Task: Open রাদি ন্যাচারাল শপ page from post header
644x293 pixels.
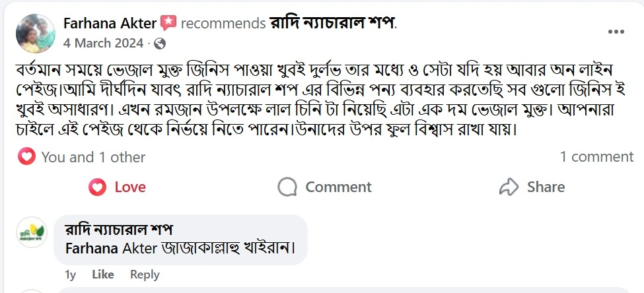Action: (332, 23)
